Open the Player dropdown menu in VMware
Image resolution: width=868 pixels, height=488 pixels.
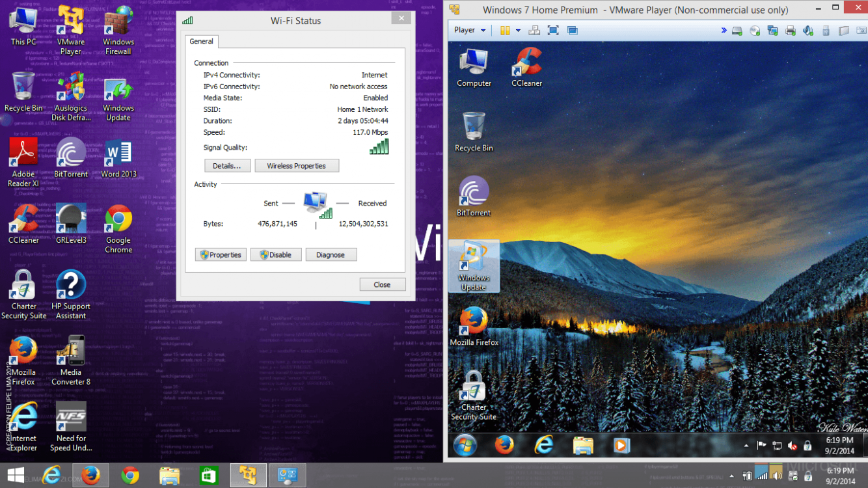pyautogui.click(x=469, y=30)
